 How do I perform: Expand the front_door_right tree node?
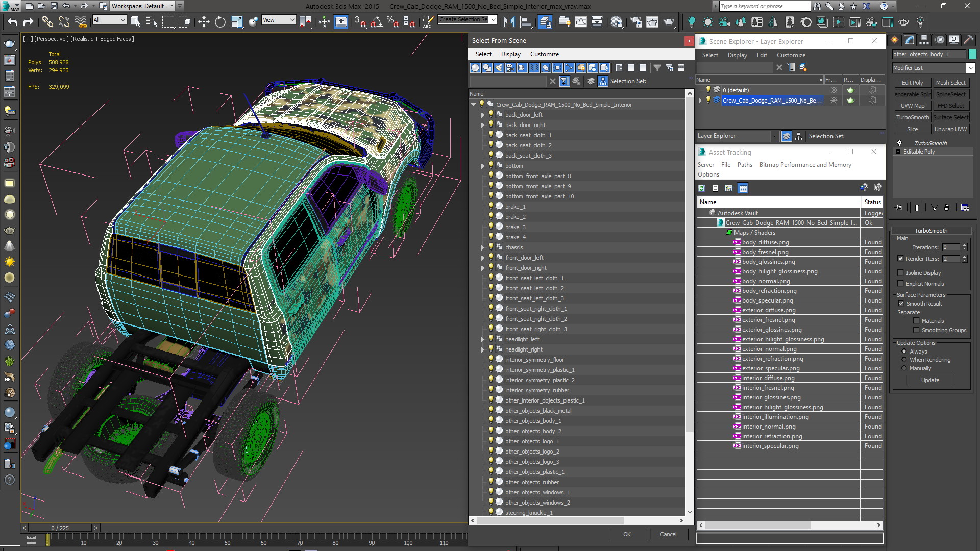tap(483, 268)
